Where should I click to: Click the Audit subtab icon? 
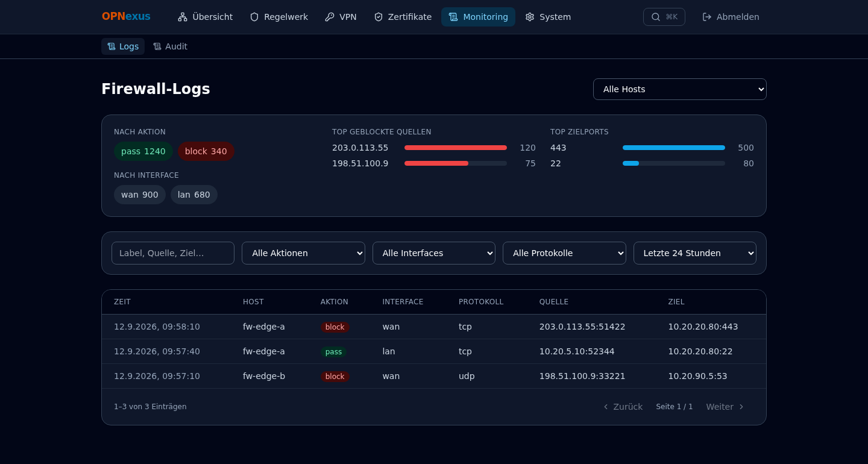pos(157,46)
